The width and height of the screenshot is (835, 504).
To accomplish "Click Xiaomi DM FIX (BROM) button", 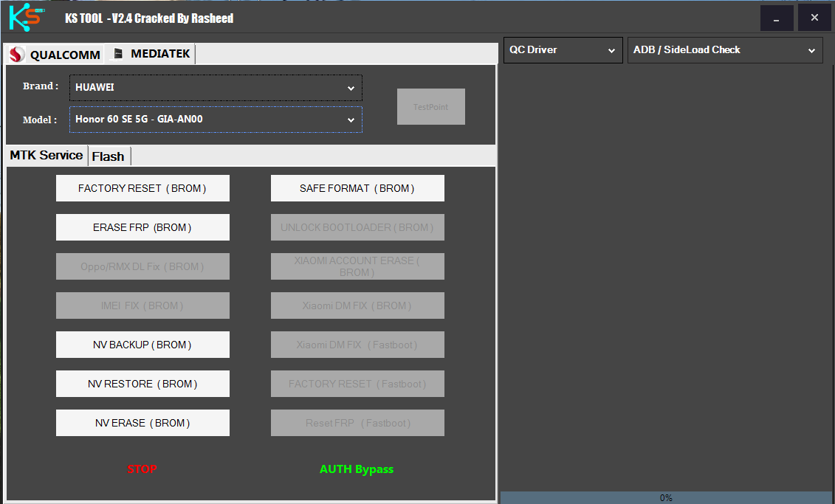I will [x=357, y=305].
